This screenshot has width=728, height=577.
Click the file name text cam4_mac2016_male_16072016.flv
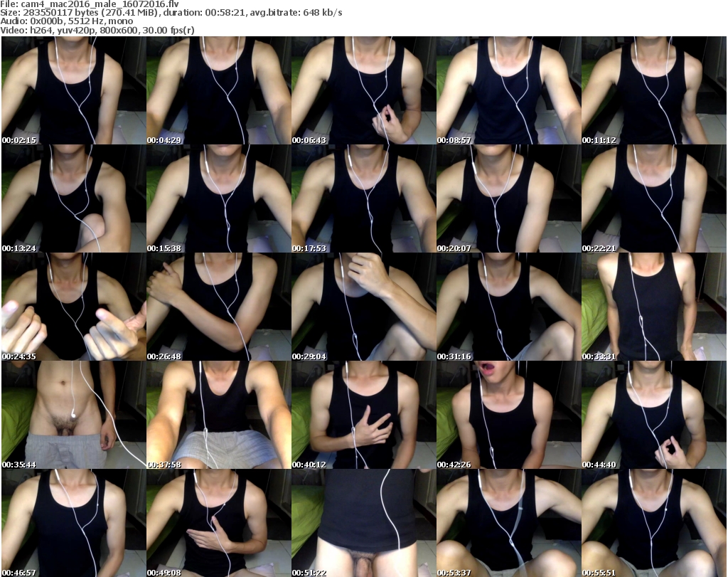point(100,4)
